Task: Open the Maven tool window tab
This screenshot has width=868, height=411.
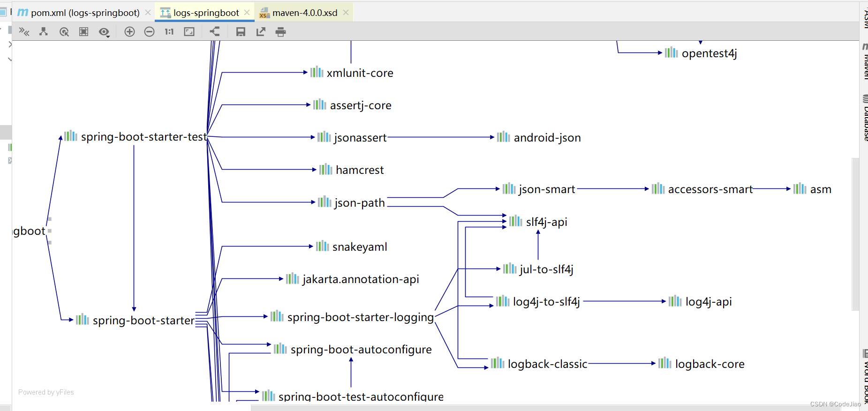Action: [865, 61]
